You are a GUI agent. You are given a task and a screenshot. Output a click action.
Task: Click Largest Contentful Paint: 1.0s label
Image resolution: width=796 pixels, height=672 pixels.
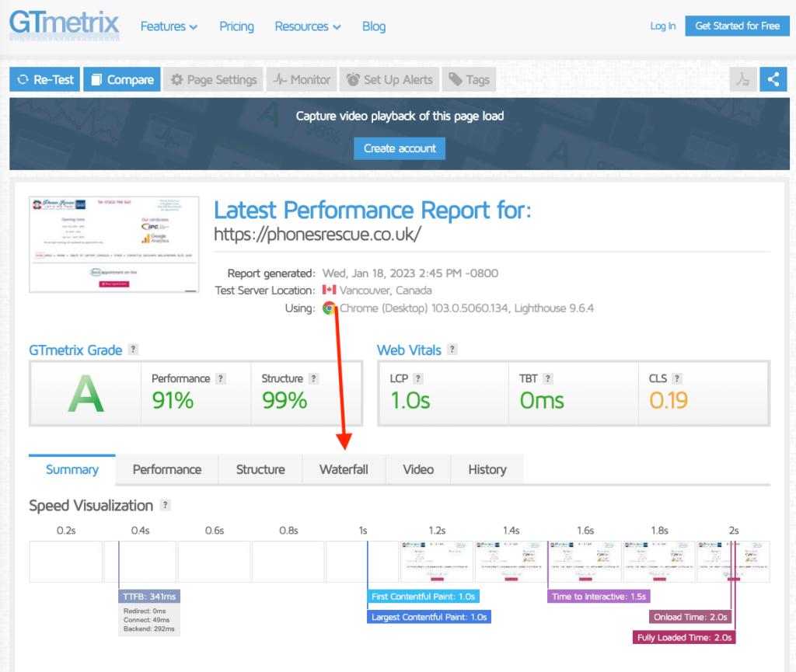(429, 617)
